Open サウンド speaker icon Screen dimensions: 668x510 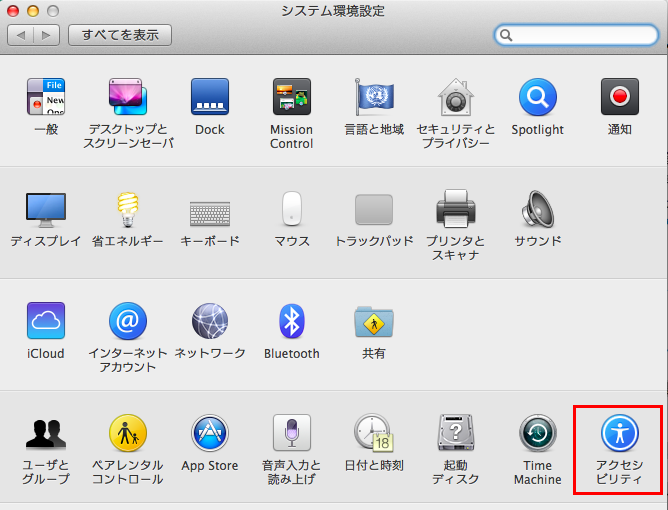(538, 209)
